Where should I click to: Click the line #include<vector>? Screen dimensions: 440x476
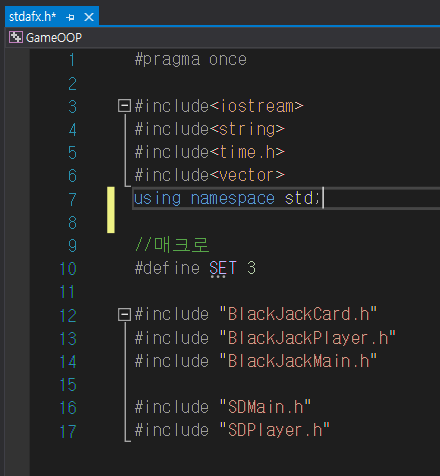coord(210,175)
